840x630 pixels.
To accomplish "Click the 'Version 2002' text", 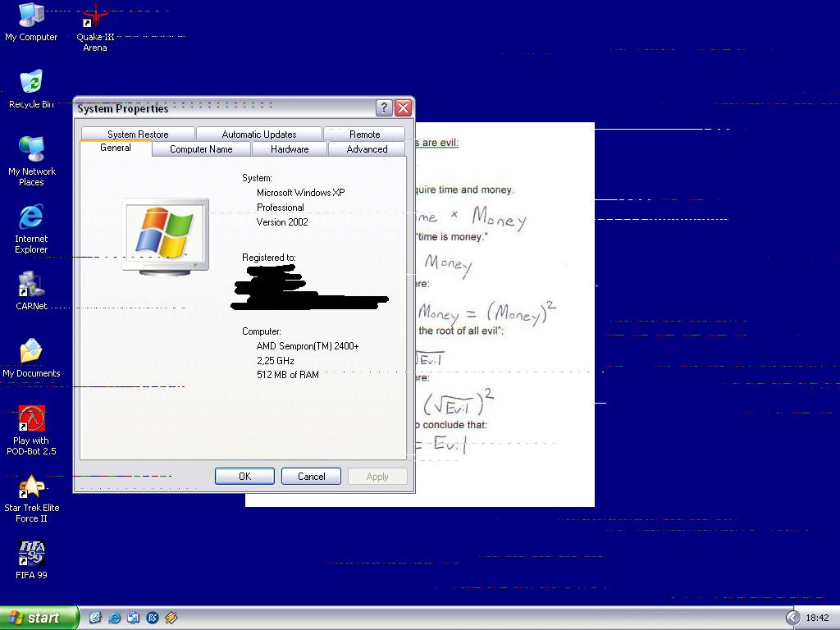I will (282, 221).
